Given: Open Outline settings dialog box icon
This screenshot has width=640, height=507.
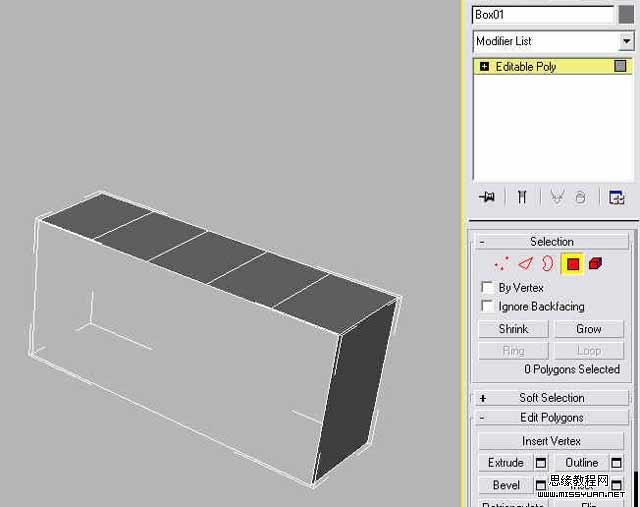Looking at the screenshot, I should (x=616, y=463).
